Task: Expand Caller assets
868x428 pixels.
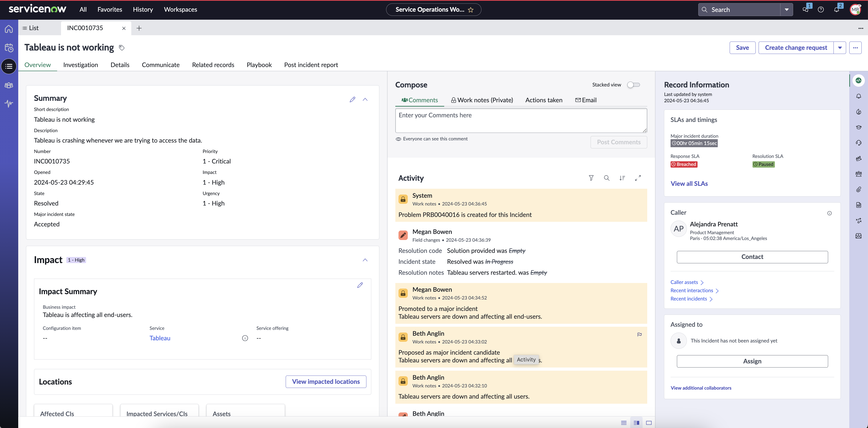Action: coord(687,282)
